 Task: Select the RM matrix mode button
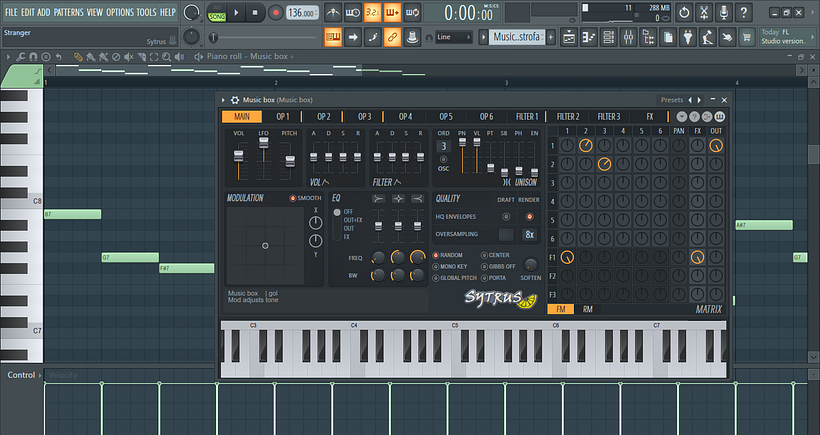pos(587,310)
